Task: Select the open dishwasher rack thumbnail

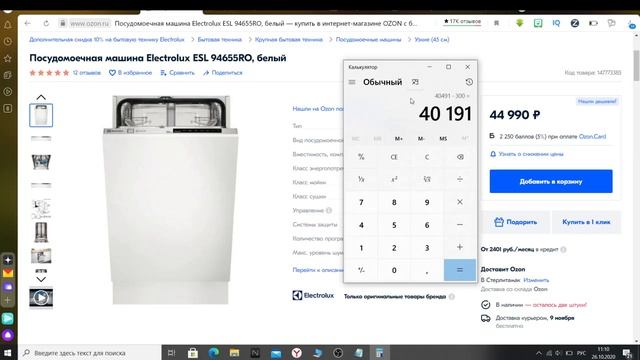Action: pos(41,162)
